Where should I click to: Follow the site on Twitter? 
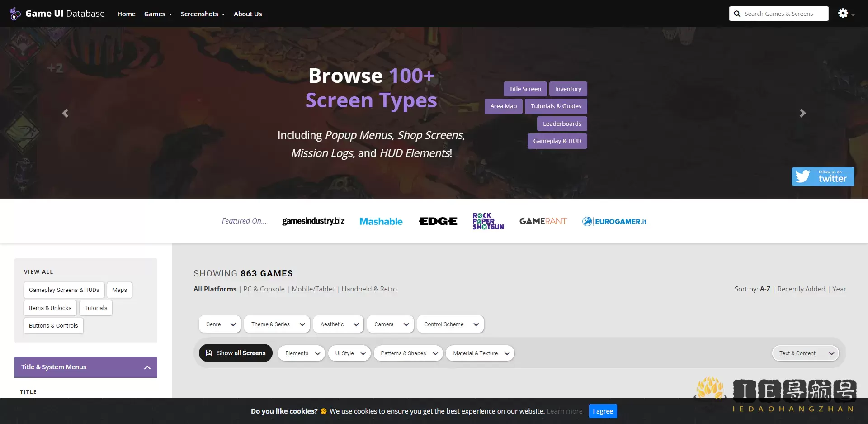click(822, 176)
